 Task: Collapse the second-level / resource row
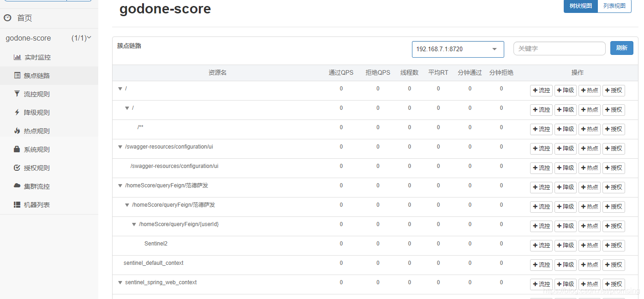[x=127, y=108]
